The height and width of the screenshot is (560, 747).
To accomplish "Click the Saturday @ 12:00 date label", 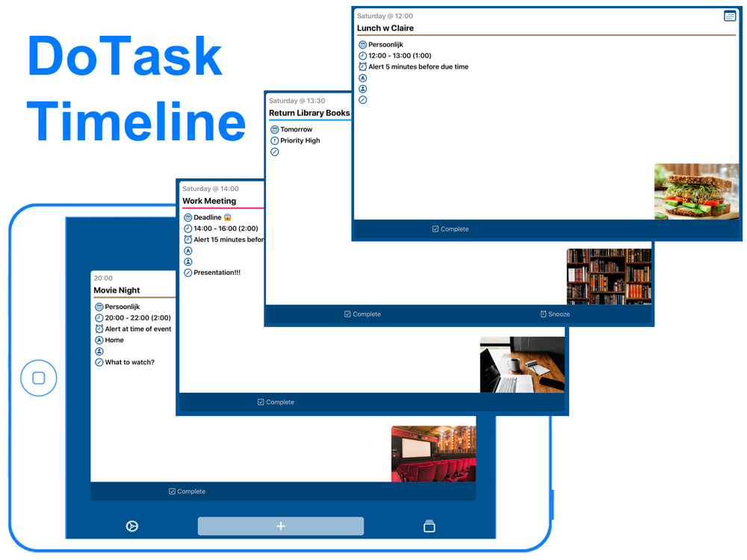I will (x=385, y=16).
